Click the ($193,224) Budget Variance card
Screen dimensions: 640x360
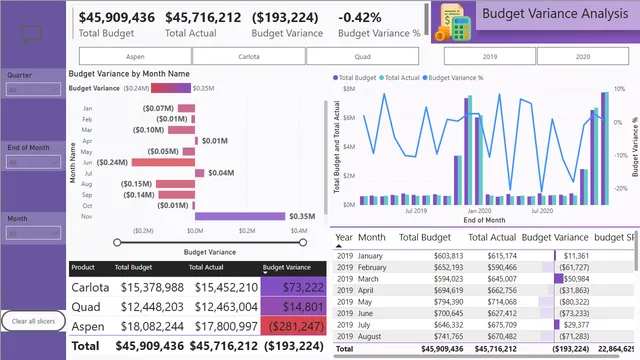coord(287,24)
